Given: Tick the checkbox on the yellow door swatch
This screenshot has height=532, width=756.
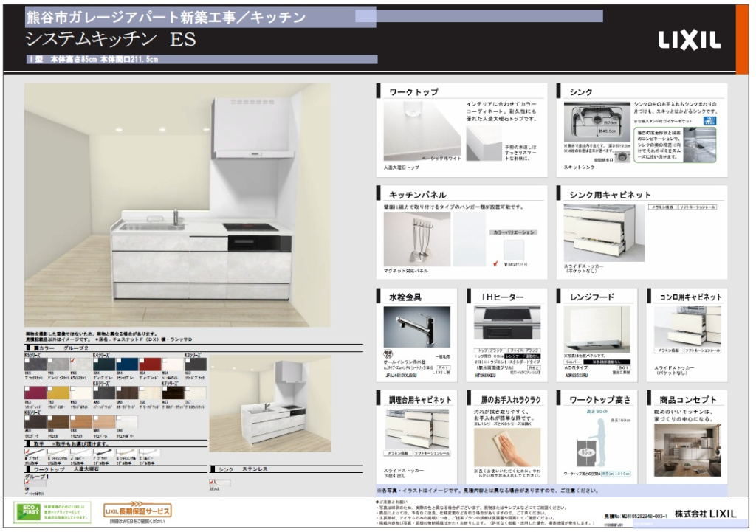Looking at the screenshot, I should pos(50,389).
